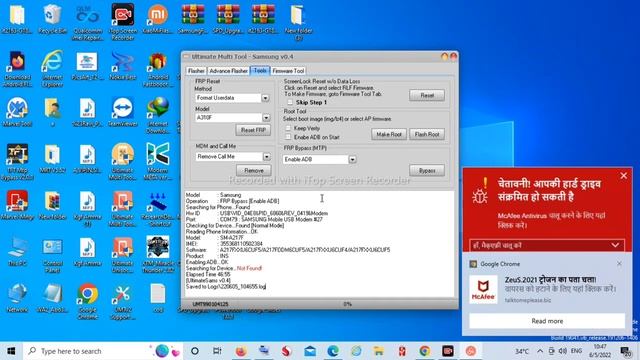This screenshot has width=640, height=360.
Task: Launch the Google Chrome desktop icon
Action: pyautogui.click(x=87, y=301)
